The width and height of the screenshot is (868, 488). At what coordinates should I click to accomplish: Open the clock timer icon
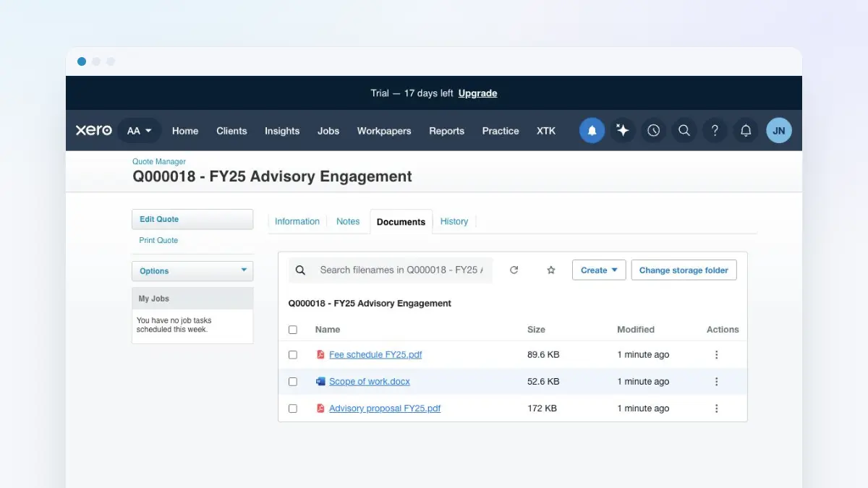tap(654, 131)
